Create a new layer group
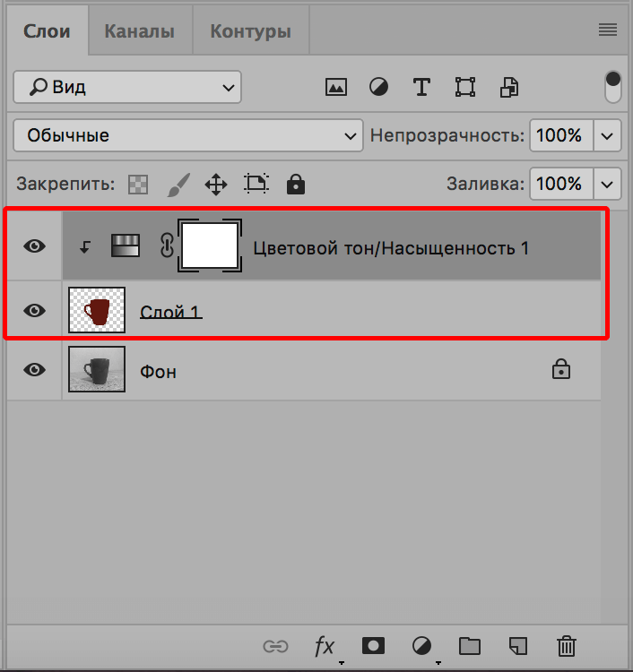 tap(470, 646)
